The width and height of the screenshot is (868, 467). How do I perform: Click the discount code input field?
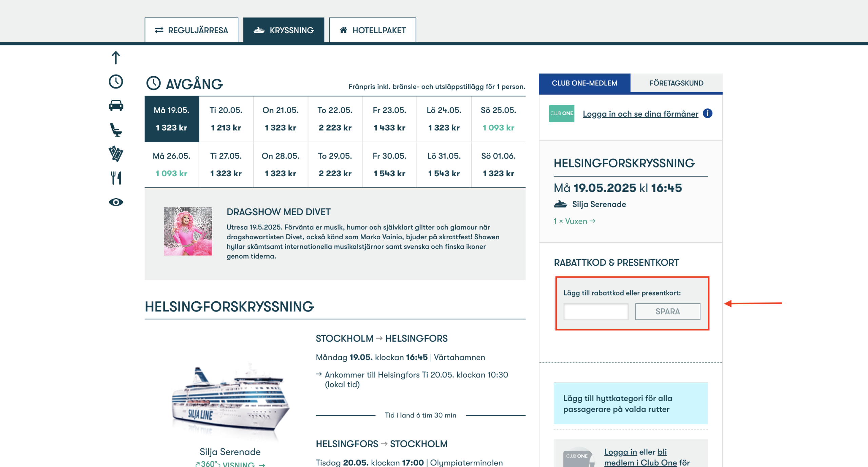[596, 311]
